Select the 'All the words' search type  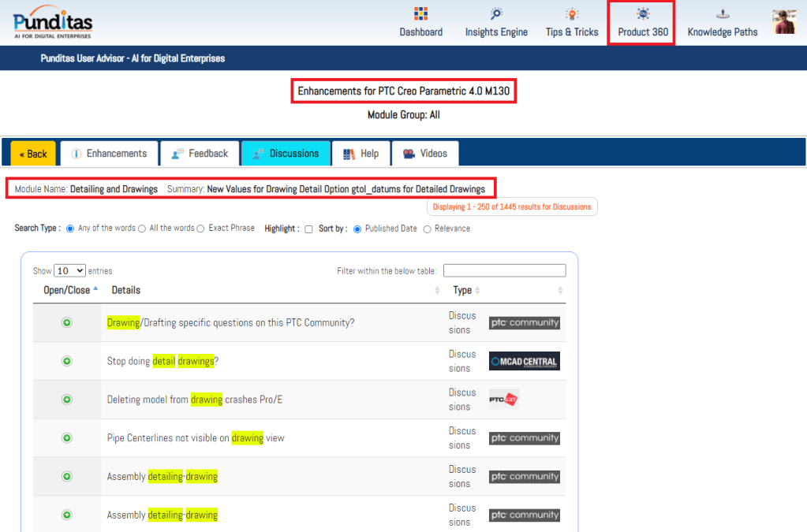coord(142,229)
